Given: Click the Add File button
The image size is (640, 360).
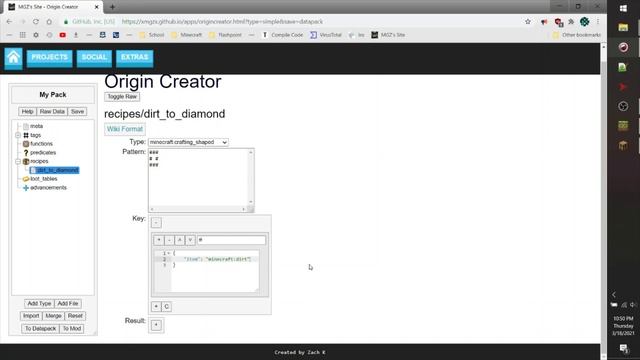Looking at the screenshot, I should [x=68, y=304].
